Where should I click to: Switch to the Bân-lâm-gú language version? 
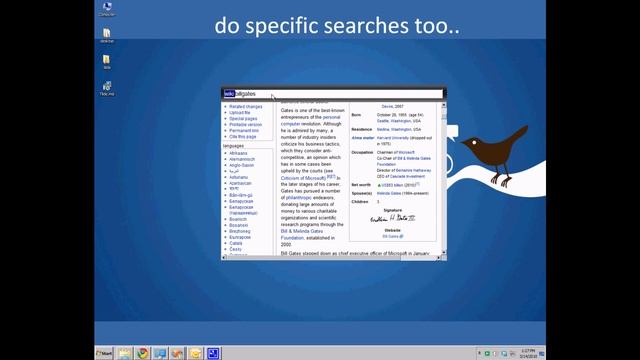[x=241, y=196]
